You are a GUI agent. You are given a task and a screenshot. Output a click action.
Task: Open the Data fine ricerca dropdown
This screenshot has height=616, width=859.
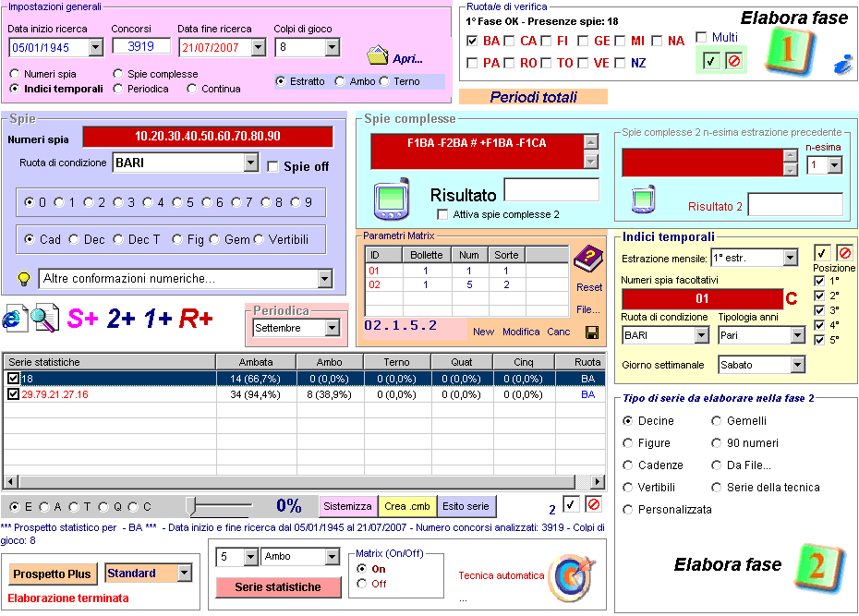click(259, 48)
